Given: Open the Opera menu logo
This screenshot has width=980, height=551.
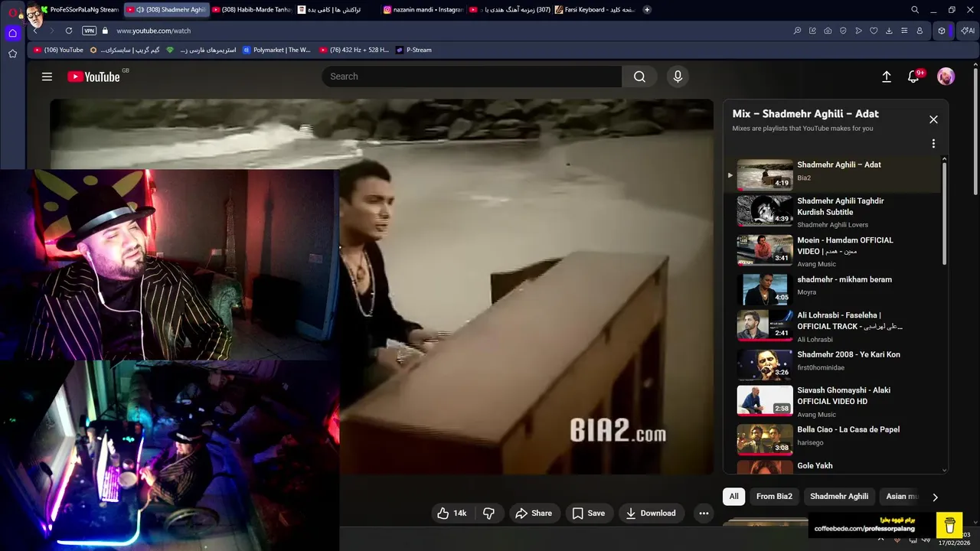Looking at the screenshot, I should [12, 12].
